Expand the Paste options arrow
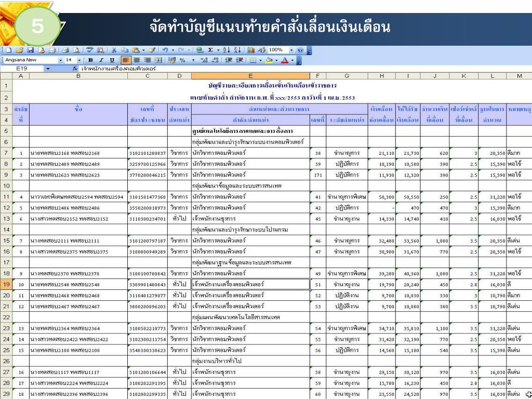 coord(143,50)
